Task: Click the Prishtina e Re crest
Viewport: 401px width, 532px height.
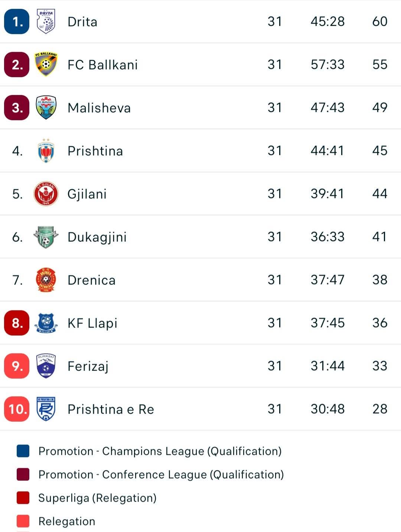Action: pyautogui.click(x=46, y=409)
